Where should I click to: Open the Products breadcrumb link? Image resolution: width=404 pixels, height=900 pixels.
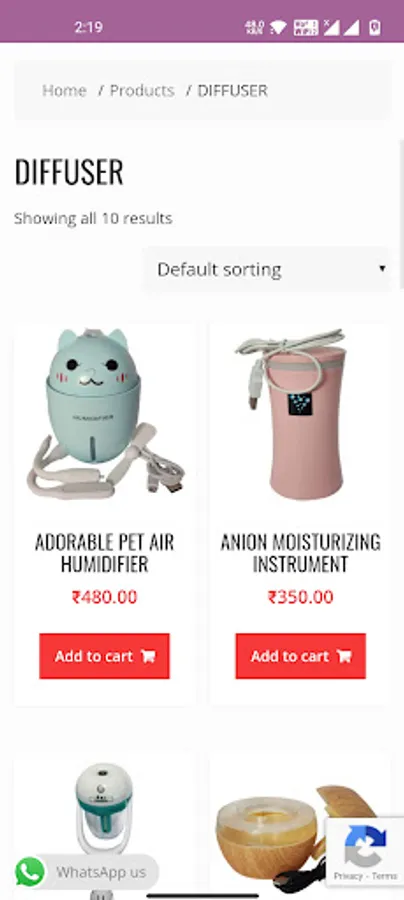[x=142, y=91]
